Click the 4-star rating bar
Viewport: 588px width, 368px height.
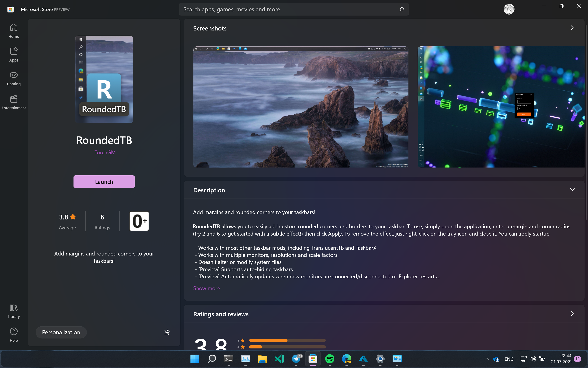(x=287, y=347)
